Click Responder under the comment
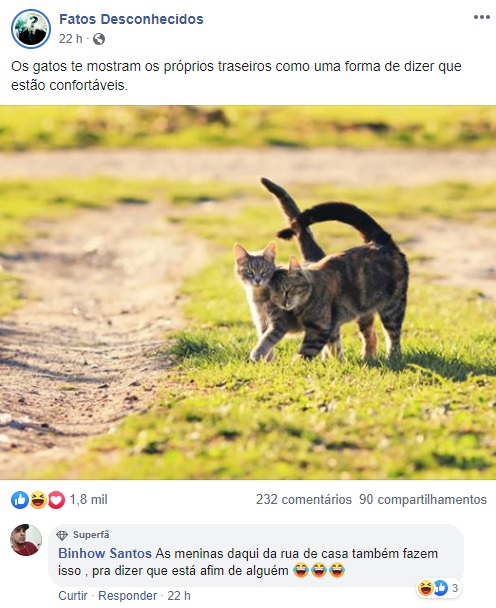The width and height of the screenshot is (496, 608). point(127,595)
